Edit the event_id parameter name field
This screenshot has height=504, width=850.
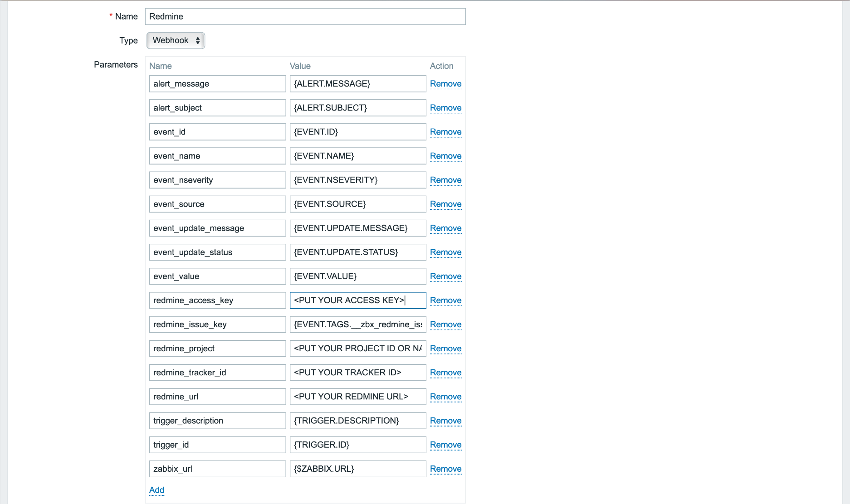point(217,132)
